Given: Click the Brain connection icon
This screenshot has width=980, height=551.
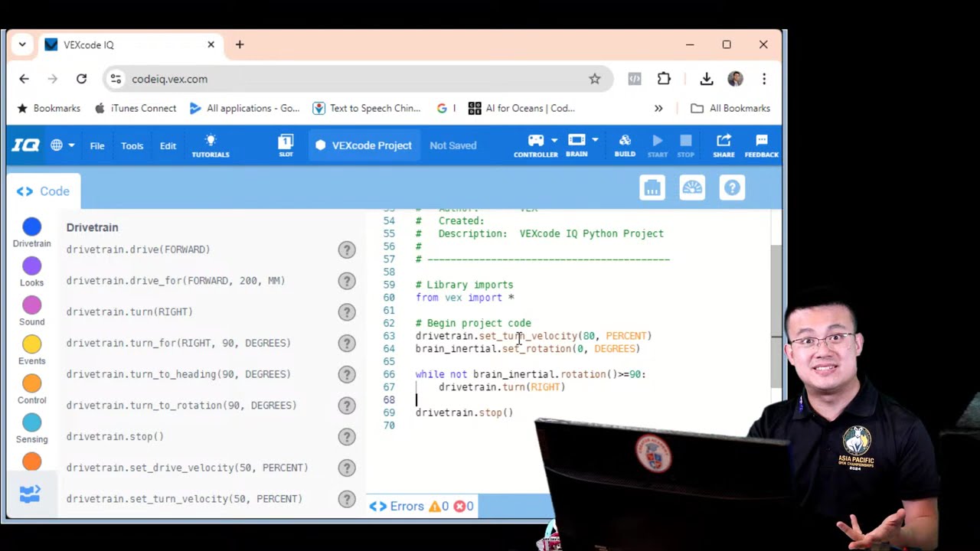Looking at the screenshot, I should [577, 140].
